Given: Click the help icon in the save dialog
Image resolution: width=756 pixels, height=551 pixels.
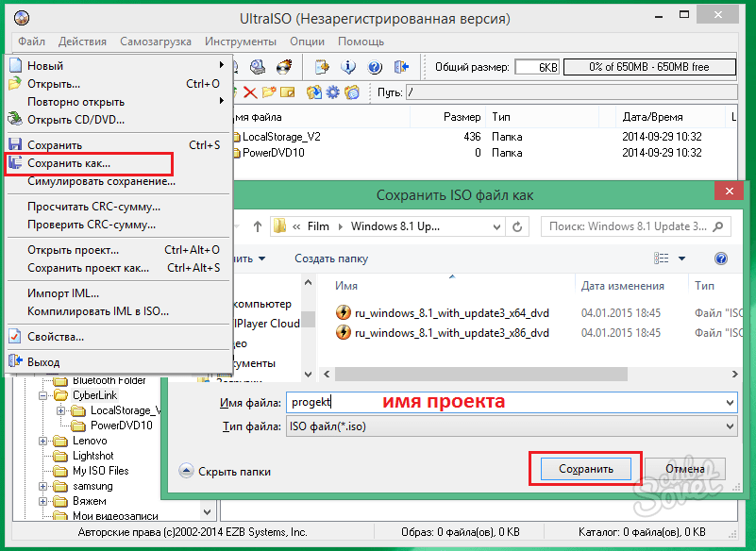Looking at the screenshot, I should click(721, 259).
